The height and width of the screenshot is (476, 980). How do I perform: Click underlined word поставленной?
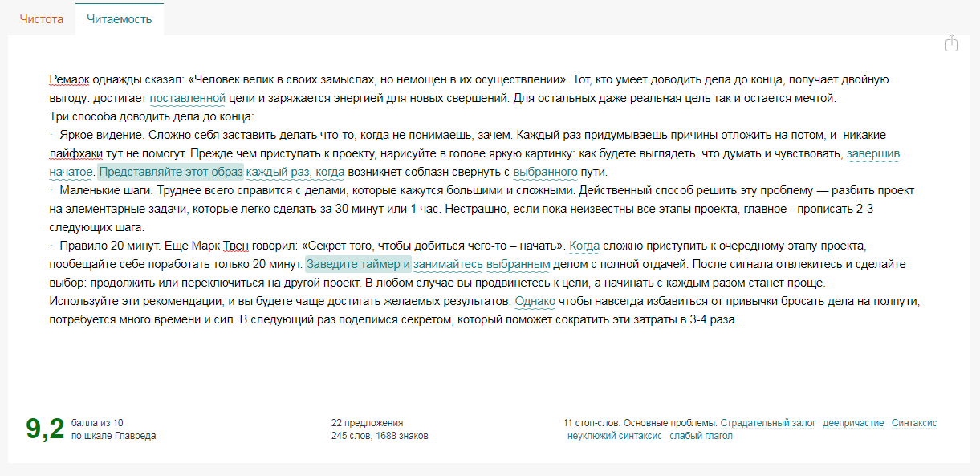point(187,98)
